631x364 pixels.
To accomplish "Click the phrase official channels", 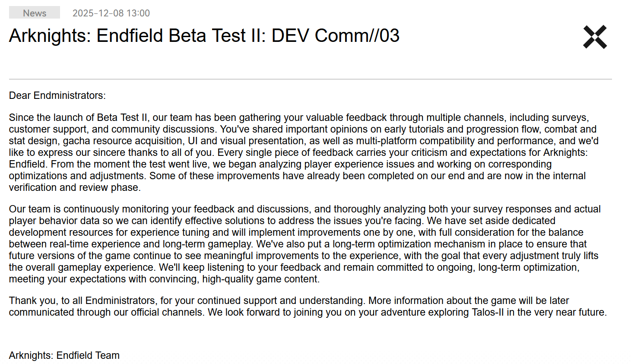I will pos(166,312).
